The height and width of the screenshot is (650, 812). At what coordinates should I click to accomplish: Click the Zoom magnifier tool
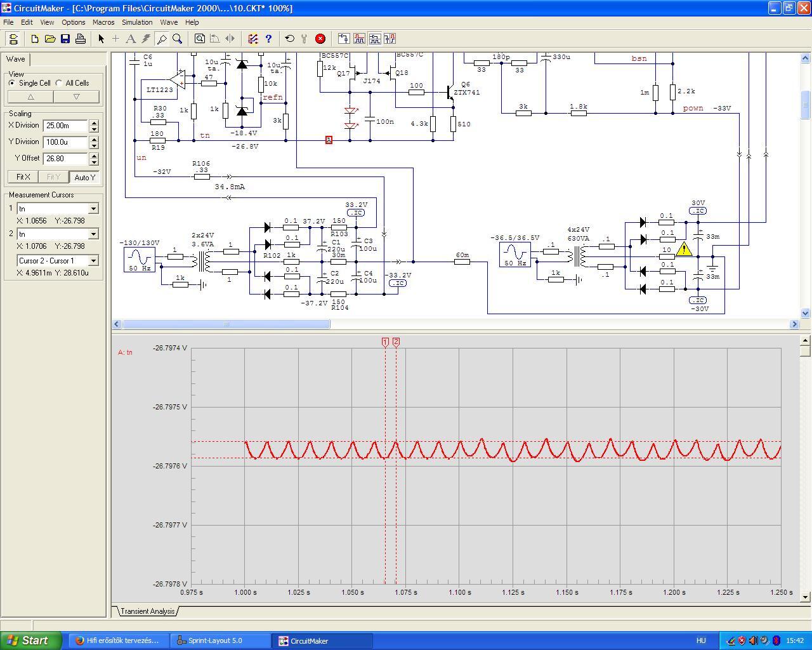tap(178, 39)
